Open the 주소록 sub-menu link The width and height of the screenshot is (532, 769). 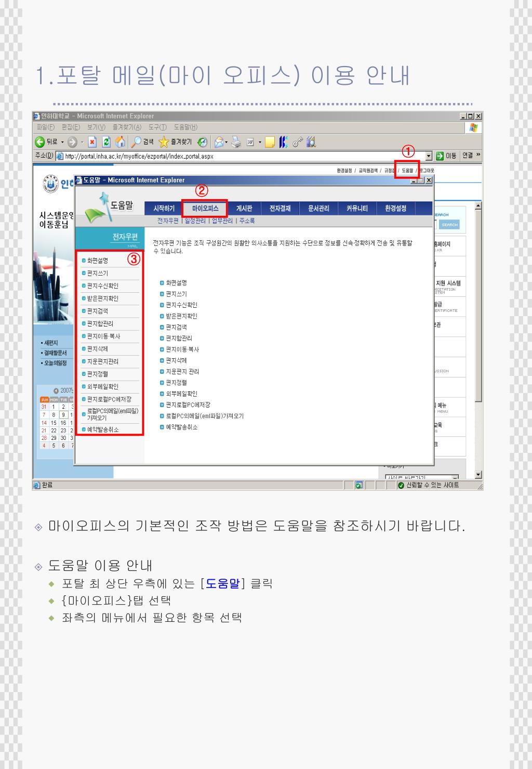point(247,221)
